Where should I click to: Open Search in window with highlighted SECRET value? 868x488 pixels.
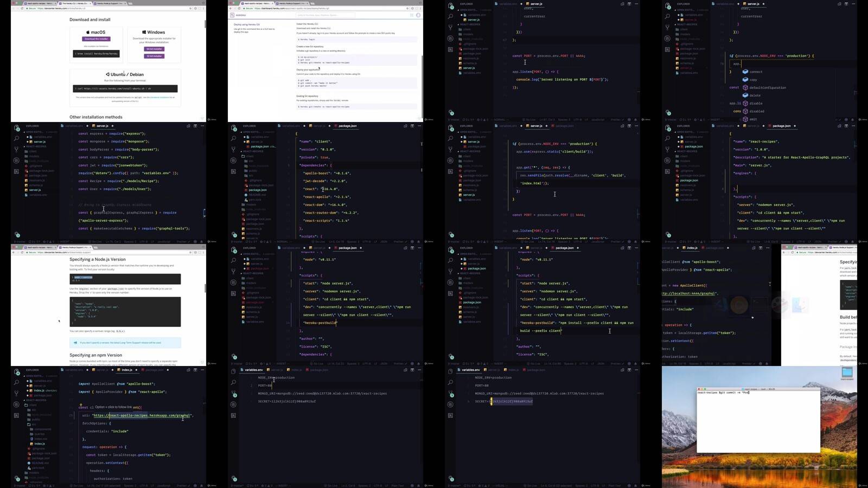[x=450, y=382]
